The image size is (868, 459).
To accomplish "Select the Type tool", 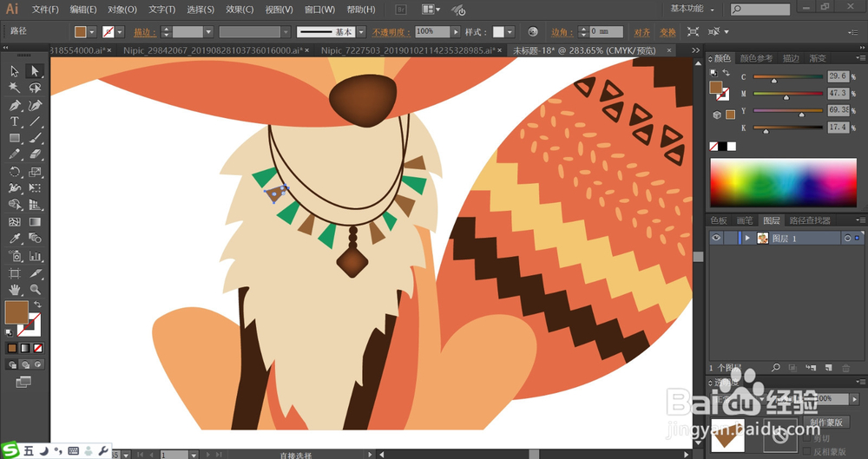I will click(15, 121).
